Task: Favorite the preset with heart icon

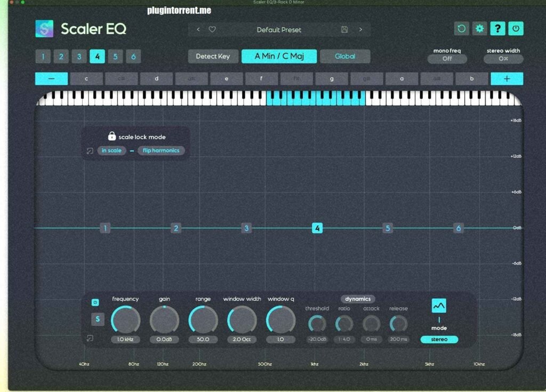Action: (212, 30)
